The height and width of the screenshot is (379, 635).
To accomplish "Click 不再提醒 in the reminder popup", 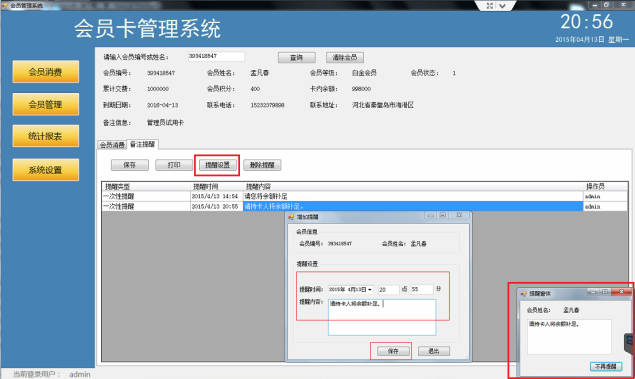I will (605, 366).
